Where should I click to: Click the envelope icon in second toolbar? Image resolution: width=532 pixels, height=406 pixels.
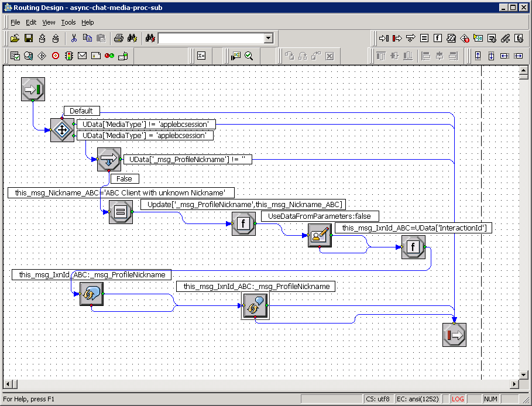[x=82, y=56]
